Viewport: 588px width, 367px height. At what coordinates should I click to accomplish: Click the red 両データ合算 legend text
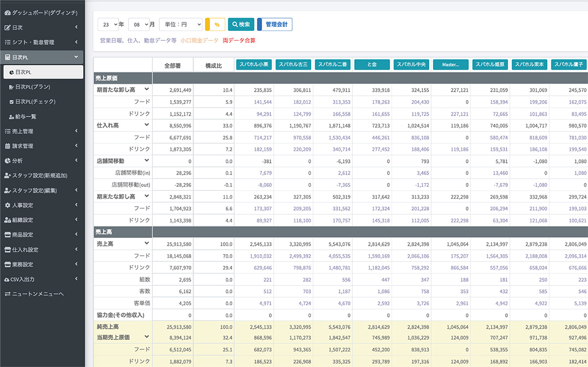239,41
